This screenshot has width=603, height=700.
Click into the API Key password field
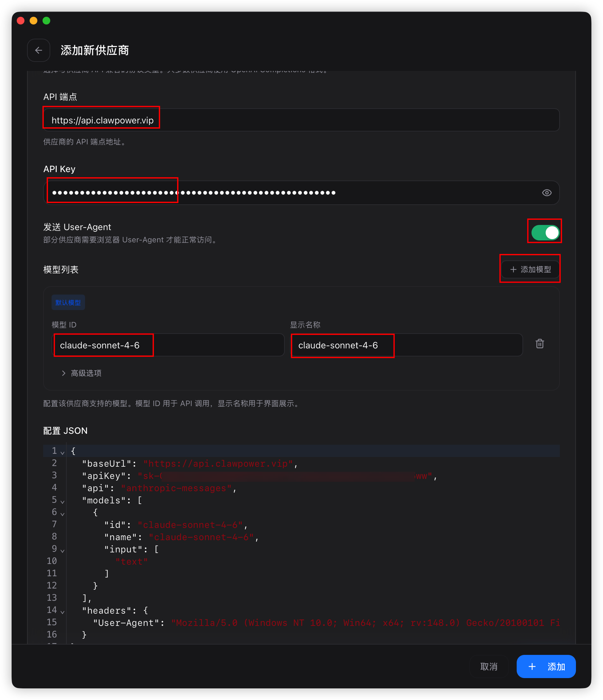click(x=301, y=193)
